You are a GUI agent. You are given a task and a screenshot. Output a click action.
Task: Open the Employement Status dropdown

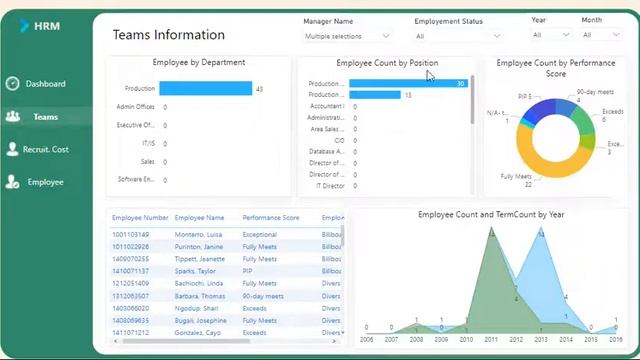point(458,36)
